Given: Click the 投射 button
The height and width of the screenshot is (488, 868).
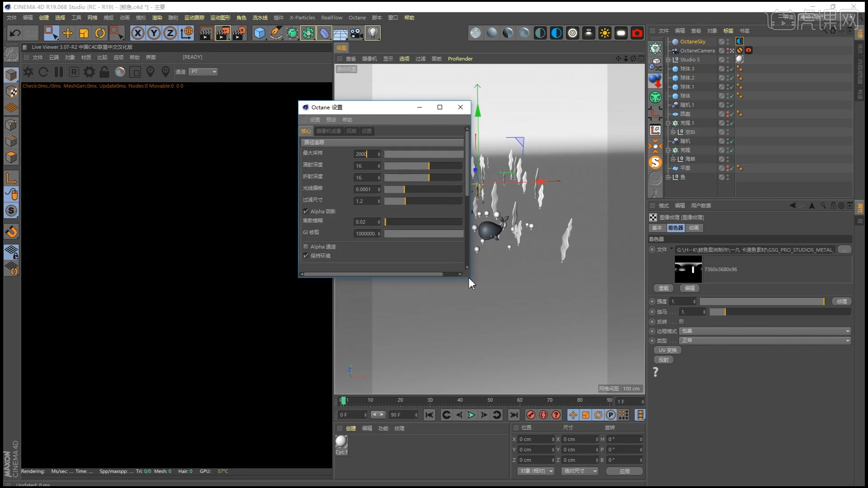Looking at the screenshot, I should (664, 360).
